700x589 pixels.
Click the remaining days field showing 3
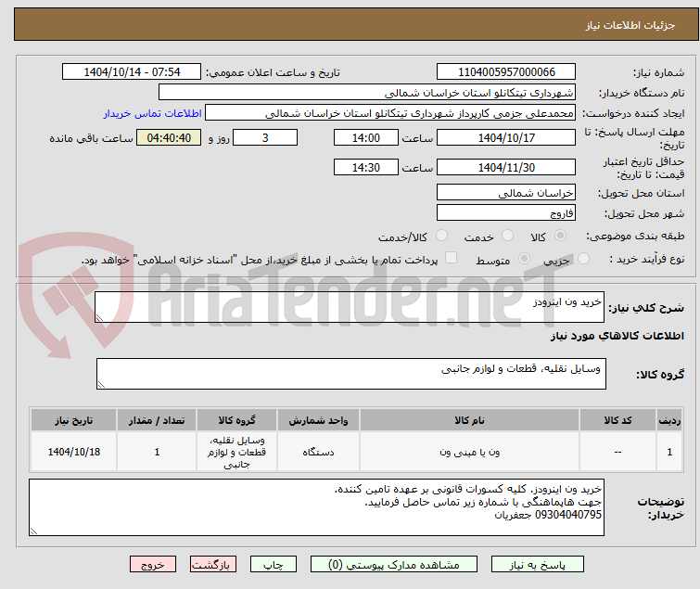(x=265, y=137)
